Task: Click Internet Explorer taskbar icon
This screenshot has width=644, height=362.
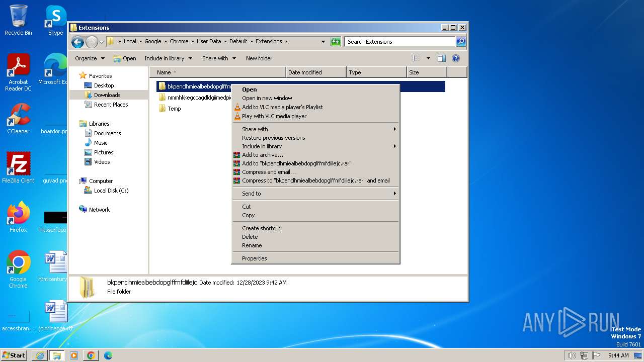Action: point(40,355)
